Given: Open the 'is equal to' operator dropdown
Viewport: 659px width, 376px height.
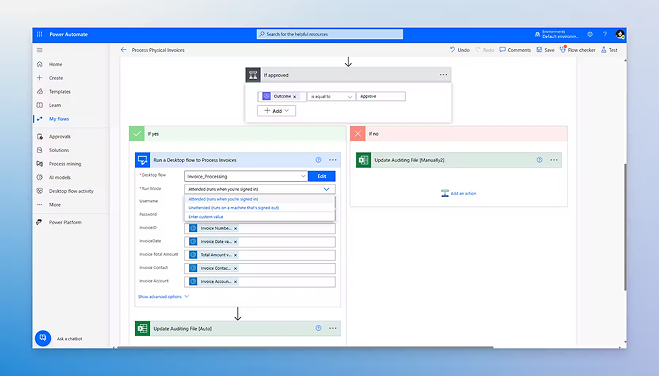Looking at the screenshot, I should pos(331,97).
